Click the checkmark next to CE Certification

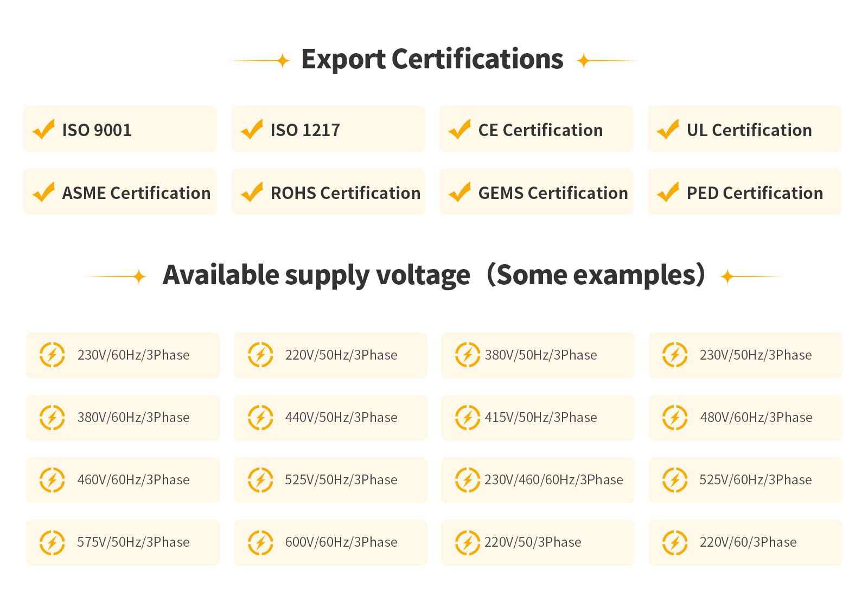click(460, 130)
